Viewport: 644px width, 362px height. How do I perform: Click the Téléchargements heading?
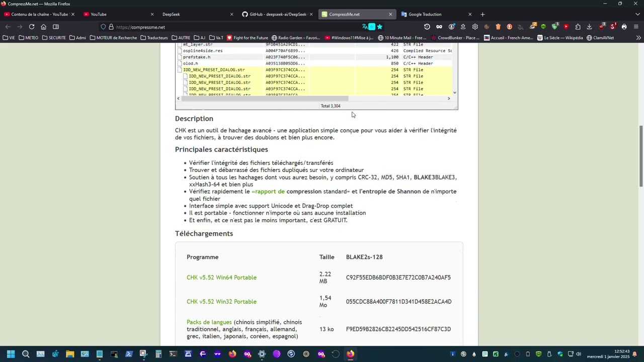204,233
